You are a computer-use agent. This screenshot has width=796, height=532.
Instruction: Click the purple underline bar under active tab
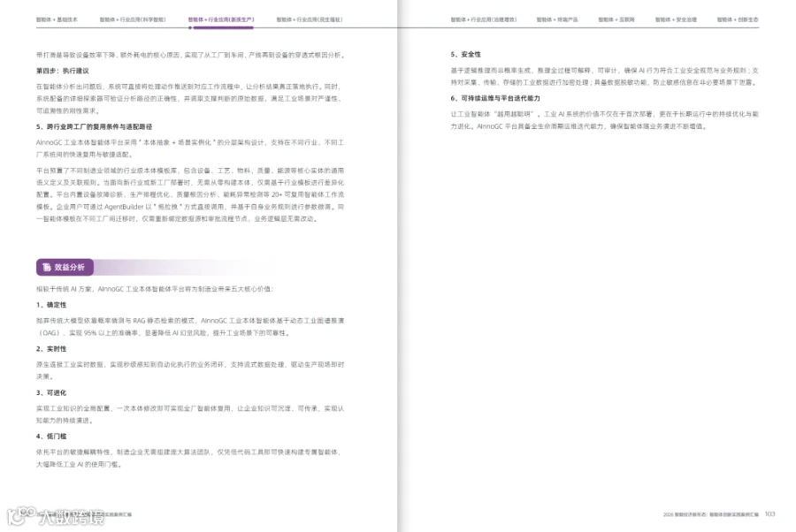coord(224,28)
